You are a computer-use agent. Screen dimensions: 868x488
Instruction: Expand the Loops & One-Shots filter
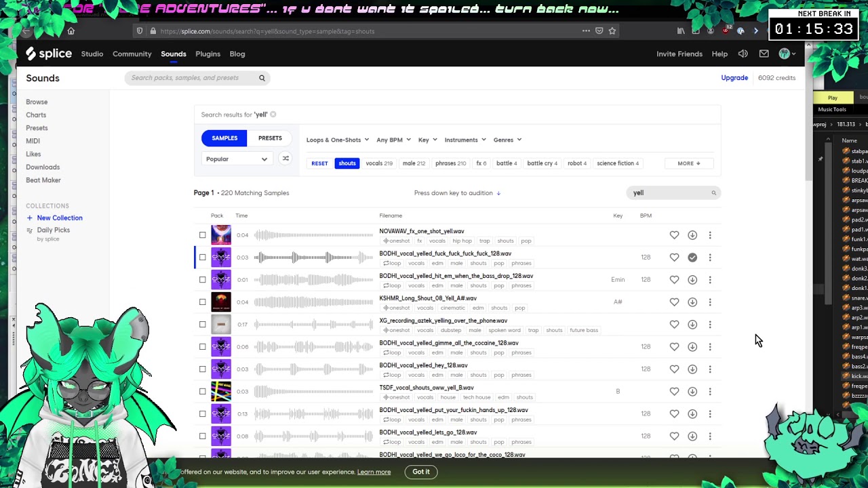pyautogui.click(x=338, y=140)
